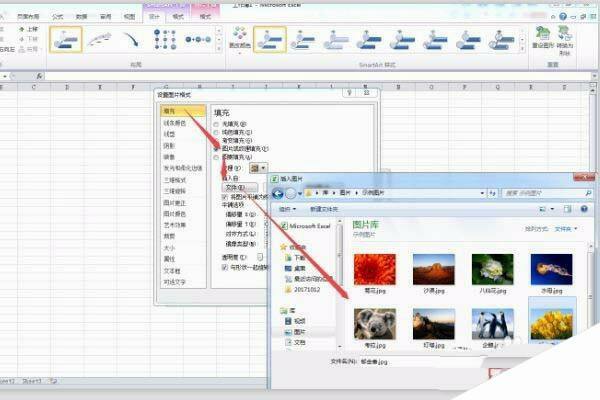
Task: Toggle tile picture as texture checkbox
Action: point(225,197)
